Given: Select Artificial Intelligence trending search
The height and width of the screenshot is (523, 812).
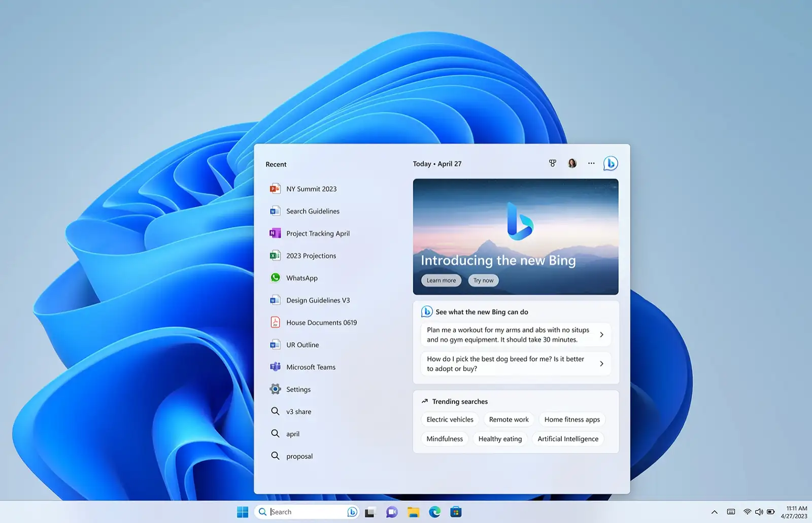Looking at the screenshot, I should pyautogui.click(x=568, y=439).
